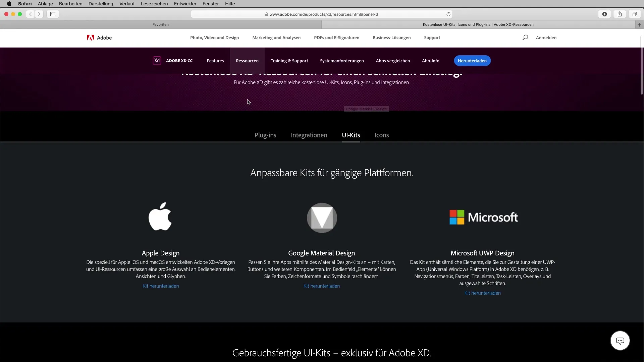Open the Apple menu
The height and width of the screenshot is (362, 644).
pyautogui.click(x=9, y=4)
